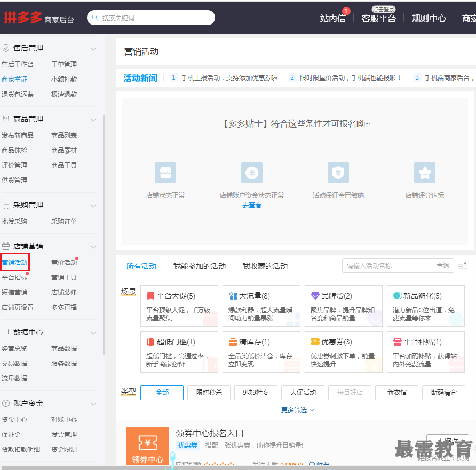Click the 店铺状态正常 shop icon

165,173
